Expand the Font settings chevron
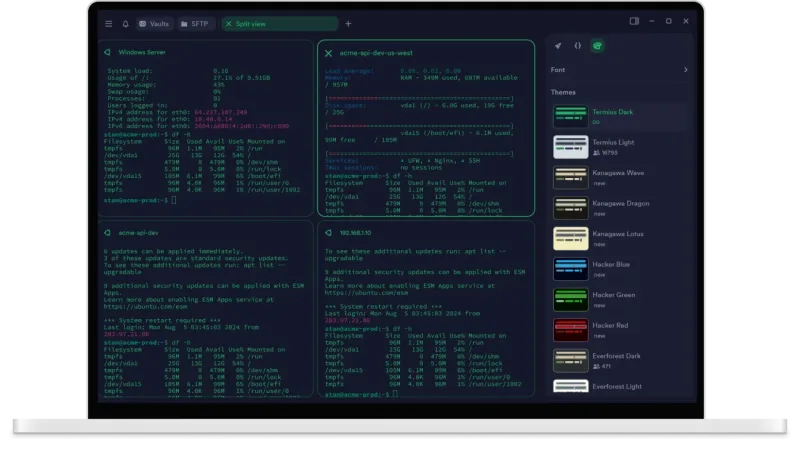Image resolution: width=800 pixels, height=454 pixels. 686,69
